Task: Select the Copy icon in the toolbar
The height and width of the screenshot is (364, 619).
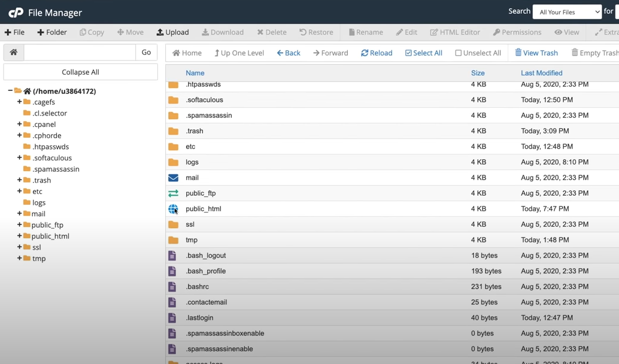Action: point(92,32)
